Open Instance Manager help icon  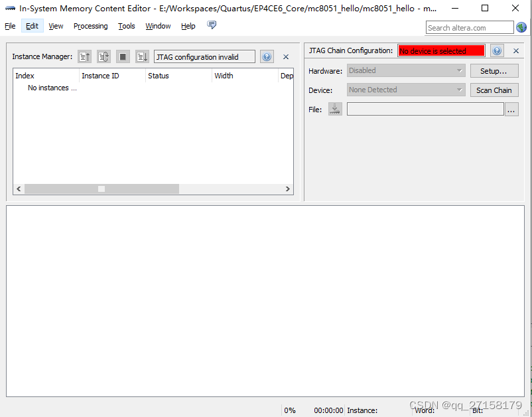(x=267, y=56)
